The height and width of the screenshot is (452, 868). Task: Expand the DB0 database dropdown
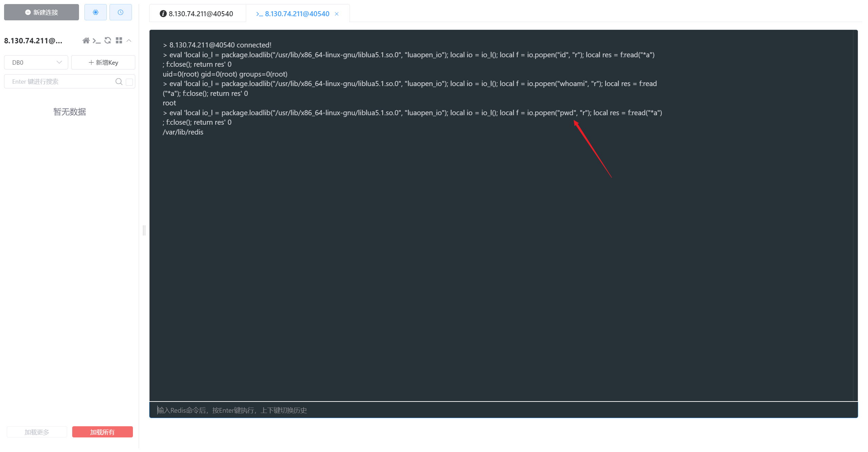[36, 62]
